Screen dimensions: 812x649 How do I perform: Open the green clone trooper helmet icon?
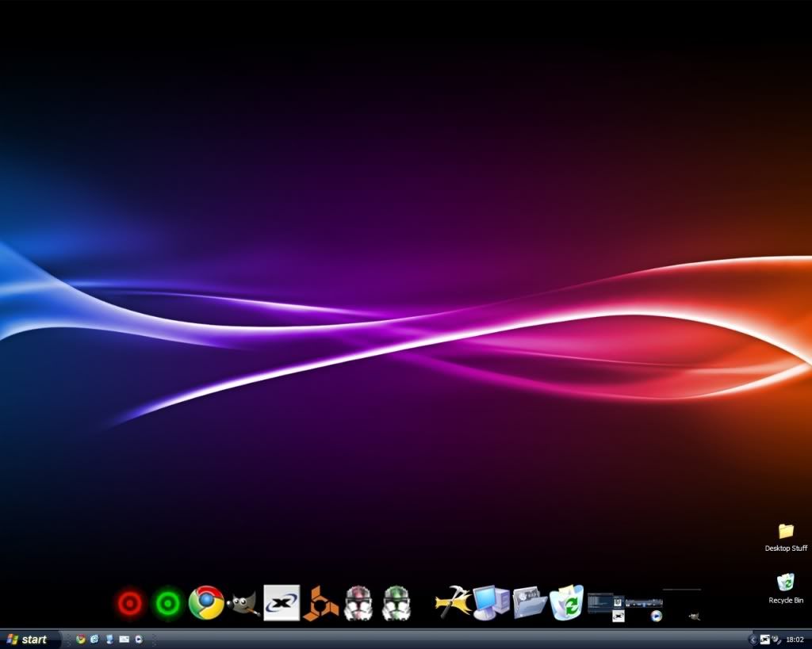pos(396,604)
